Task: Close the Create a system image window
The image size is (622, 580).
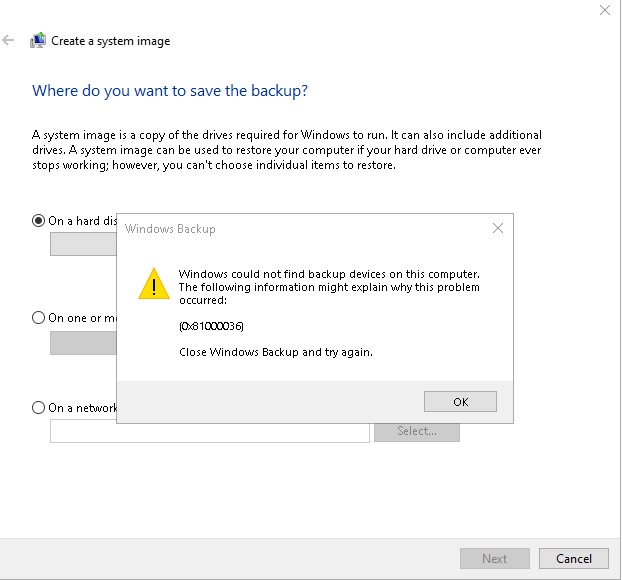Action: tap(605, 10)
